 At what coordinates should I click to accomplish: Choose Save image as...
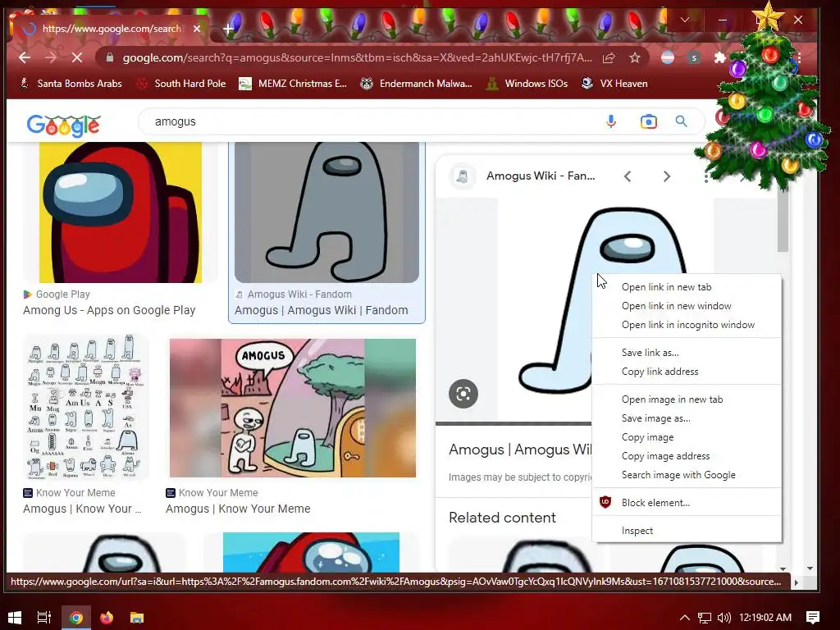[687, 418]
